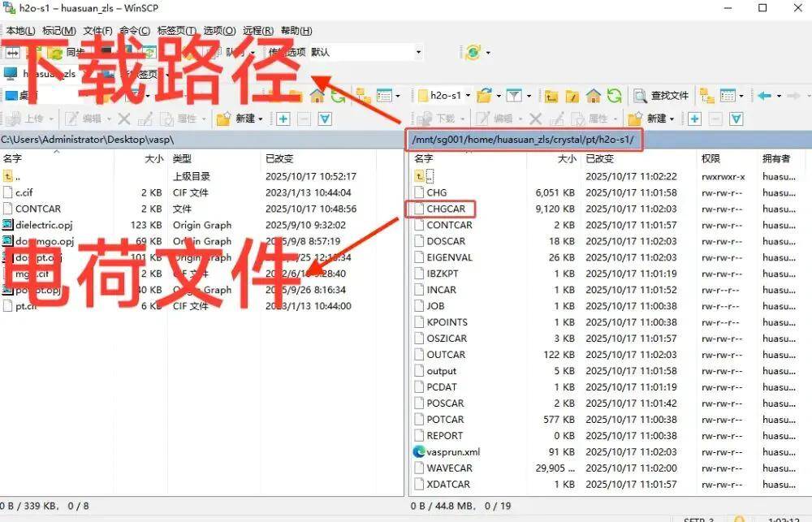Click the local select-files plus icon

tap(283, 119)
